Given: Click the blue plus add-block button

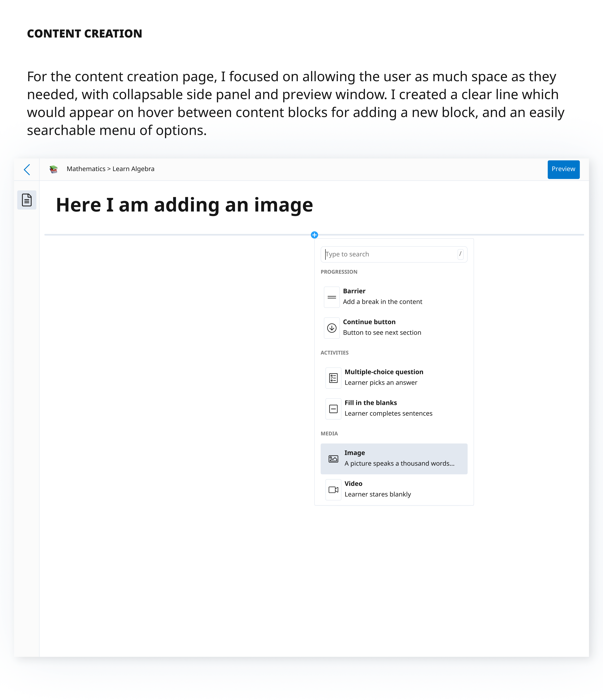Looking at the screenshot, I should (x=314, y=235).
